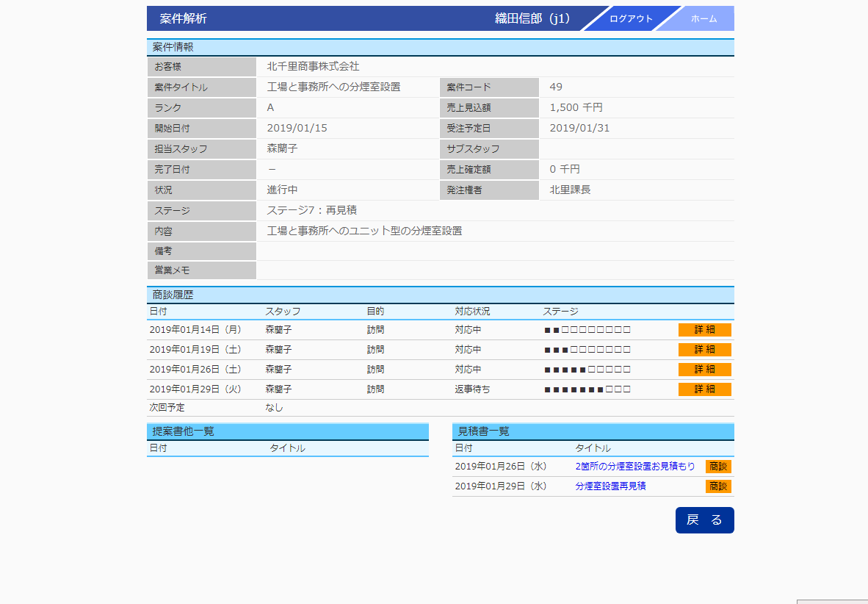Click the 戻る button
The image size is (868, 604).
click(704, 520)
